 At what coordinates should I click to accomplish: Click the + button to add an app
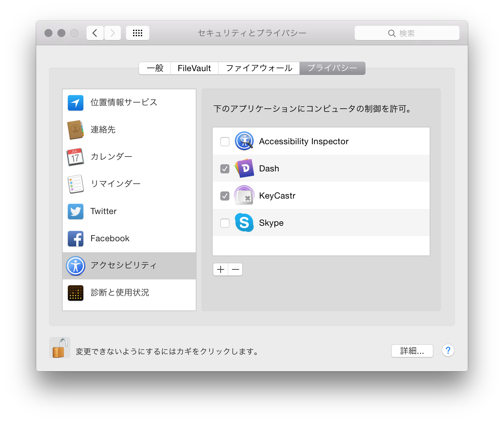[220, 269]
